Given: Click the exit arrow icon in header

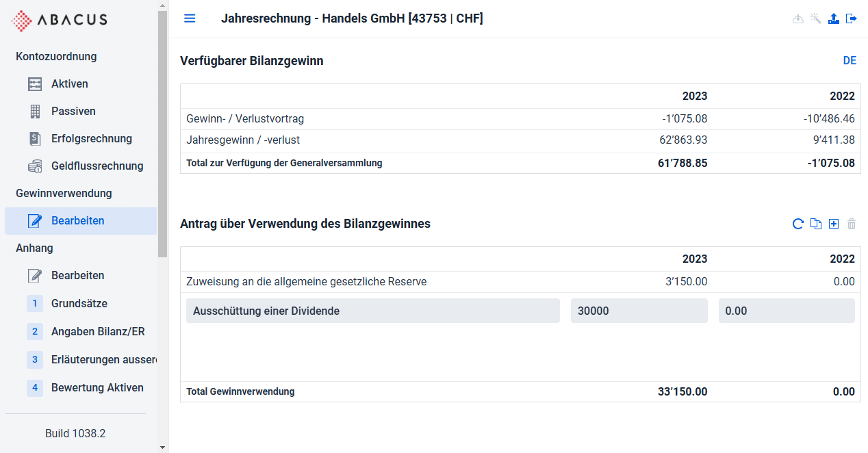Looking at the screenshot, I should tap(852, 18).
